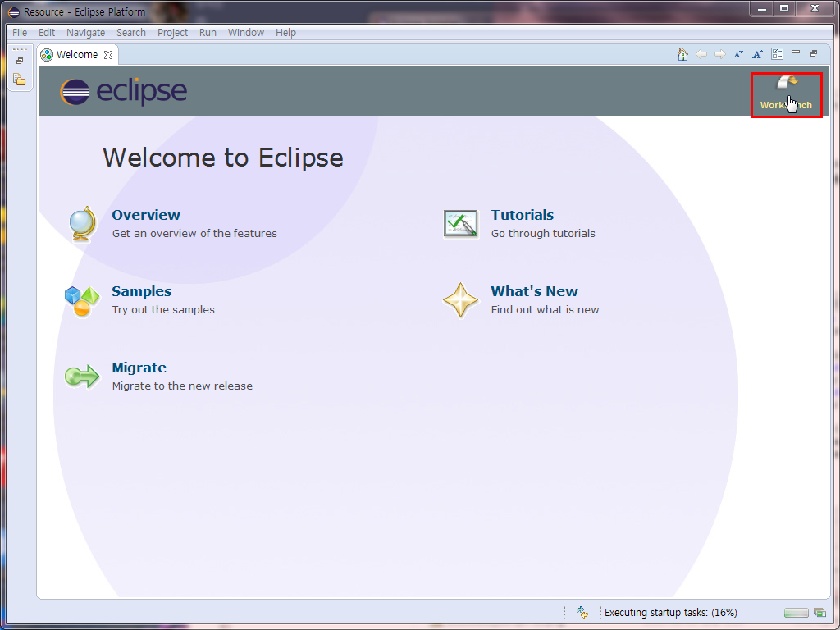This screenshot has width=840, height=630.
Task: Show background operations in Progress view icon
Action: (819, 613)
